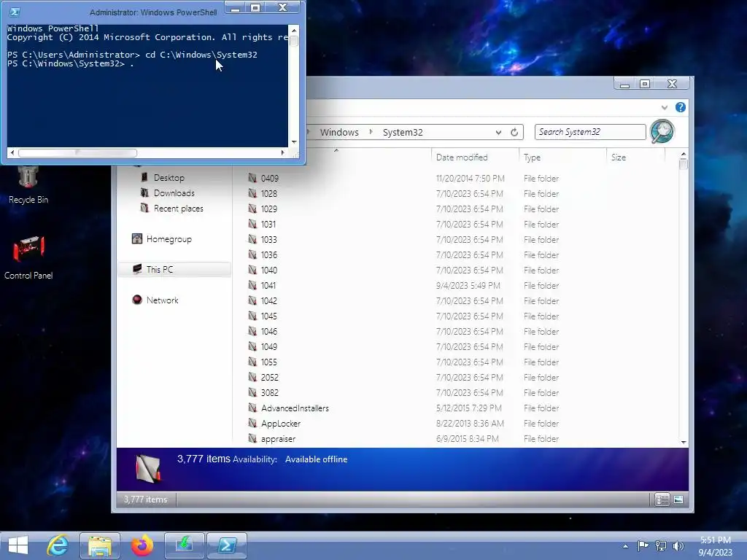The image size is (747, 560).
Task: Select the 1033 folder row
Action: coord(403,239)
